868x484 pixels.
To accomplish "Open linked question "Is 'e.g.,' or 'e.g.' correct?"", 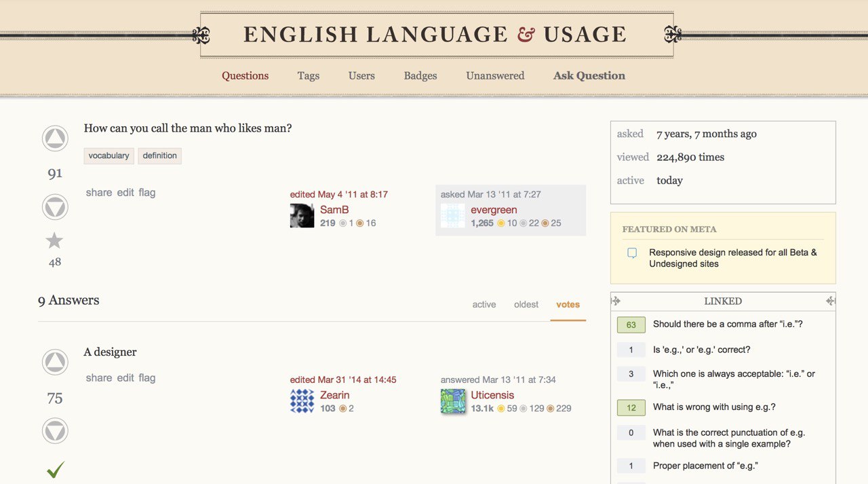I will tap(701, 350).
